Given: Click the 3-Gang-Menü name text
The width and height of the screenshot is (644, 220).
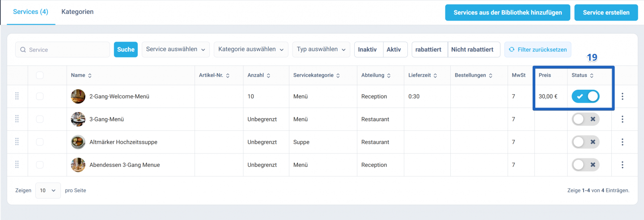Looking at the screenshot, I should (106, 119).
